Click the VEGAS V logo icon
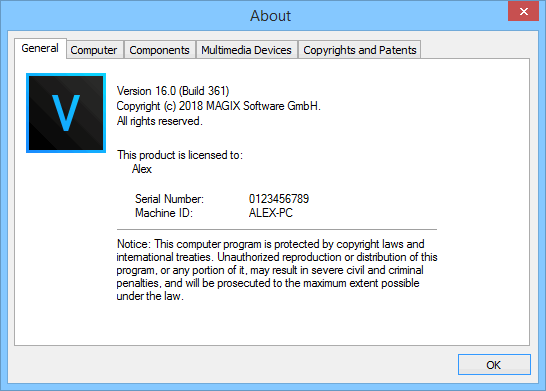The height and width of the screenshot is (391, 546). (x=66, y=113)
